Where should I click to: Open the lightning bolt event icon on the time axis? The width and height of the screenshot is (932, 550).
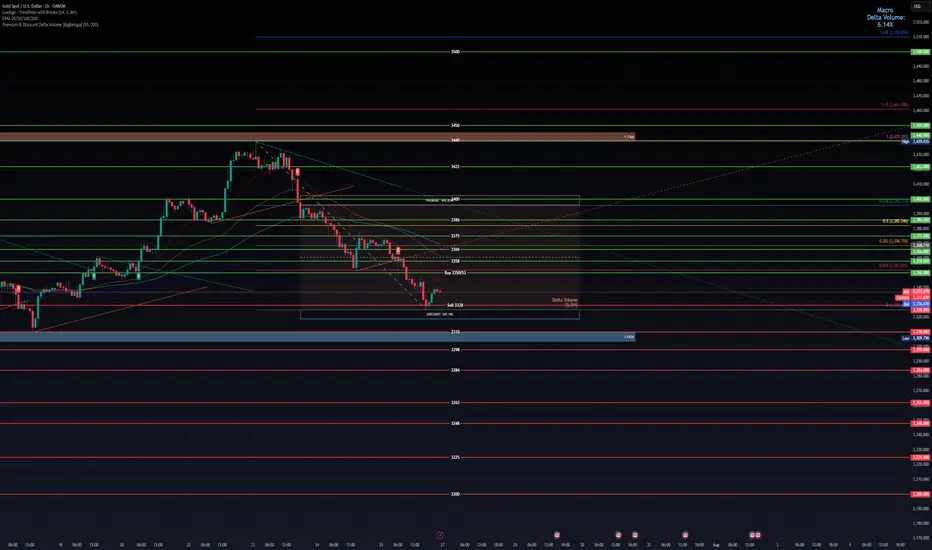coord(440,535)
